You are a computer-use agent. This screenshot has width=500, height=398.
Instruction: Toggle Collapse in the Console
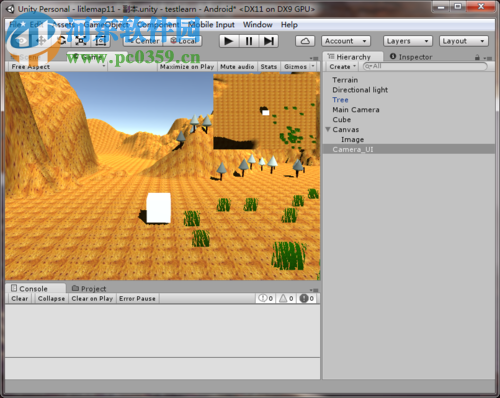pyautogui.click(x=51, y=298)
